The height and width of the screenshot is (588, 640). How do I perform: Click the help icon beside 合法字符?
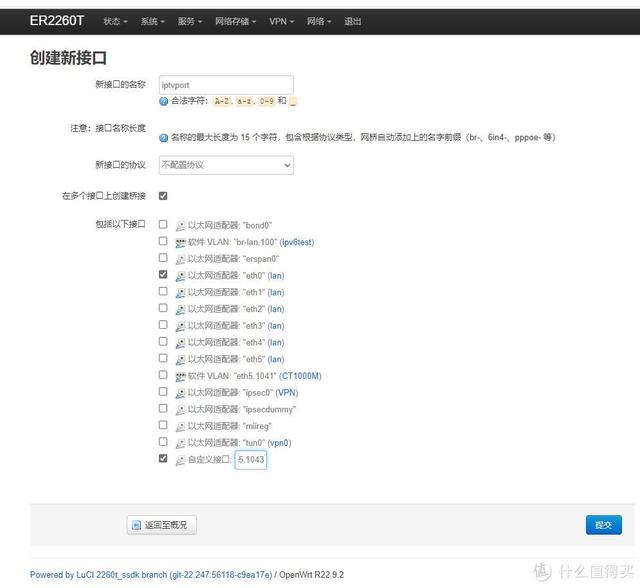[163, 101]
